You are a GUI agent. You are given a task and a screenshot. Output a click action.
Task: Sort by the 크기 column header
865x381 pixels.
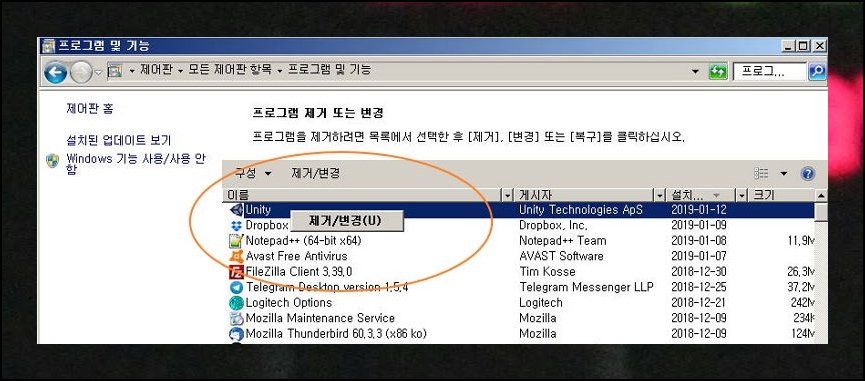click(782, 195)
